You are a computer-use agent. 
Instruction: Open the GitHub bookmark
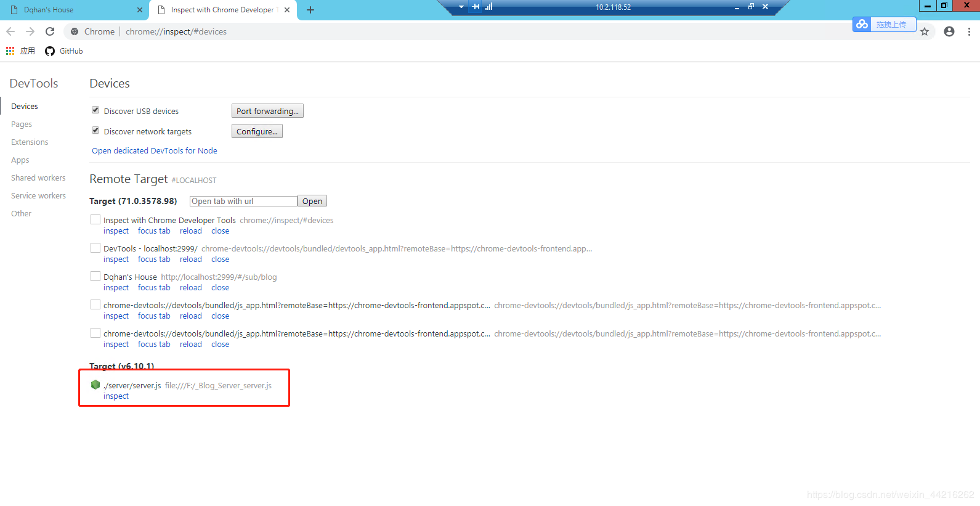[63, 51]
